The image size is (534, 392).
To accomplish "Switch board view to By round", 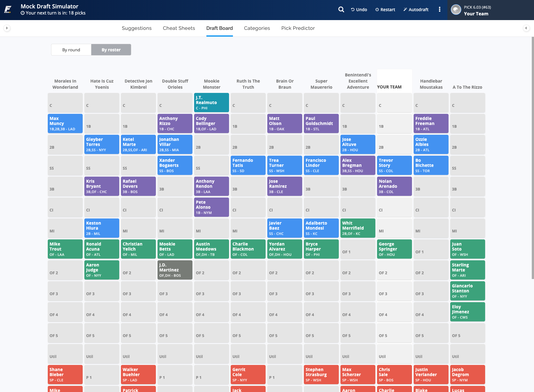I will [71, 50].
